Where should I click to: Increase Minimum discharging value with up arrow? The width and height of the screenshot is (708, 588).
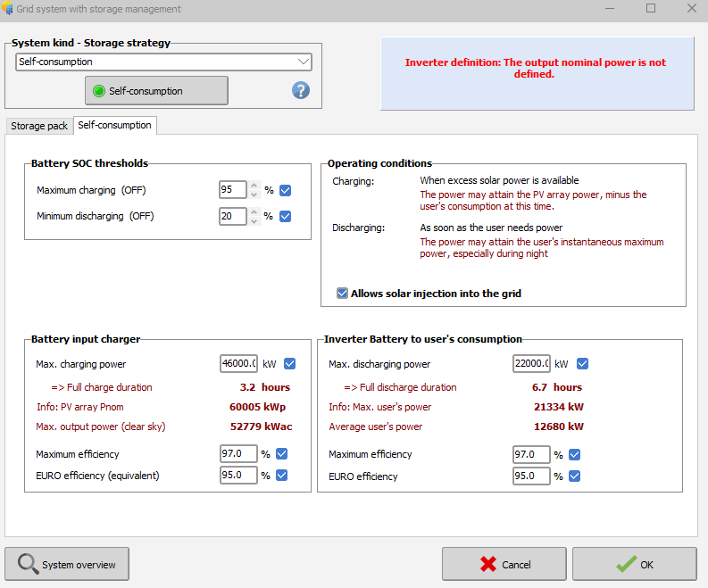point(254,211)
